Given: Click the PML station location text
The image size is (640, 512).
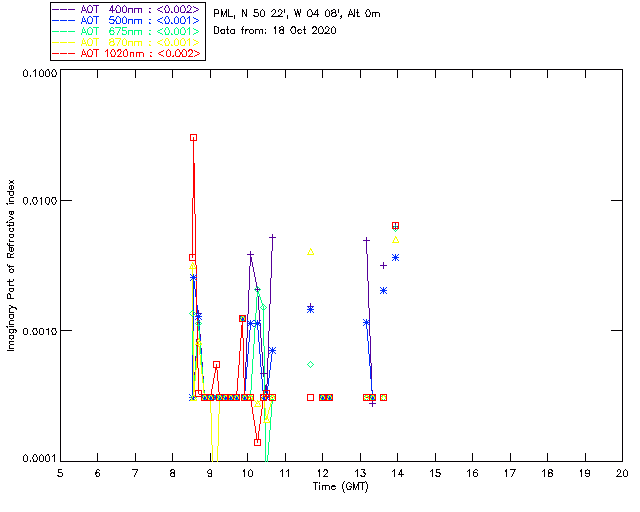Looking at the screenshot, I should [x=297, y=13].
